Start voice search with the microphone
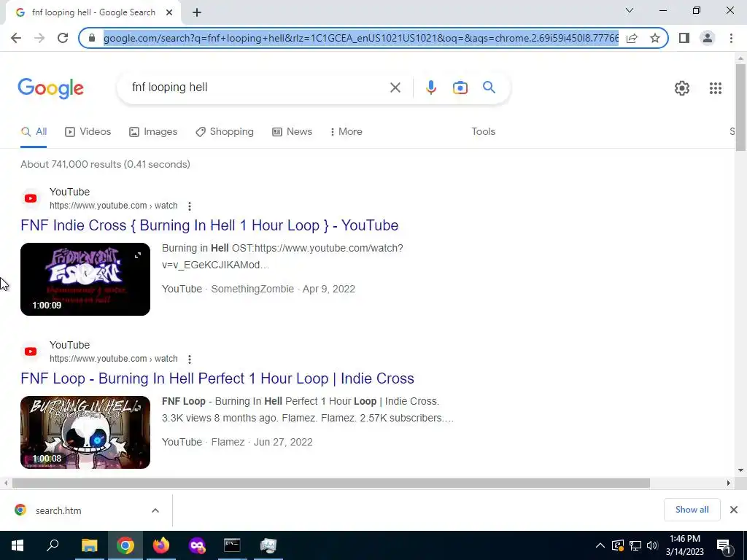The width and height of the screenshot is (747, 560). pos(430,87)
